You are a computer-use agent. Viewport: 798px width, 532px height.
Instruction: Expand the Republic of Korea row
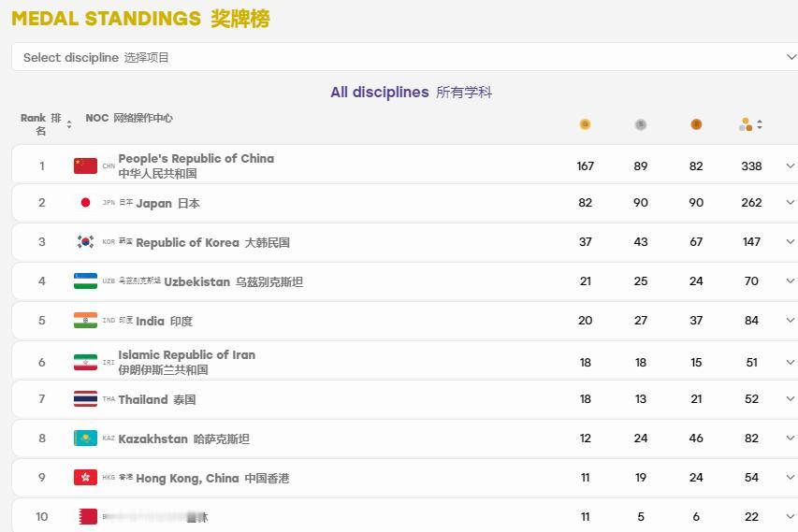tap(791, 241)
